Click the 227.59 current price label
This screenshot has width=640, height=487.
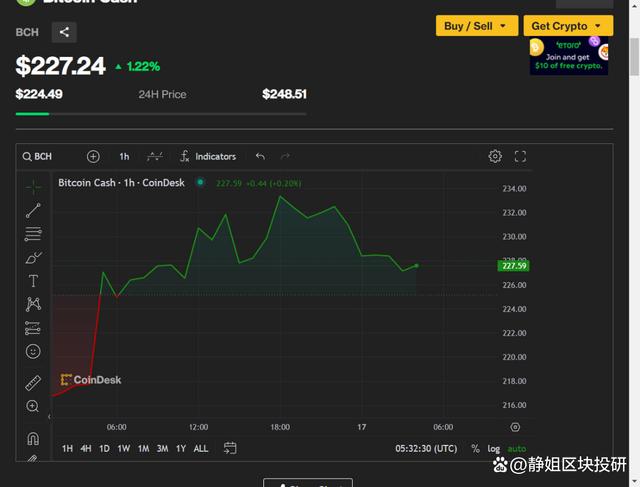coord(513,266)
